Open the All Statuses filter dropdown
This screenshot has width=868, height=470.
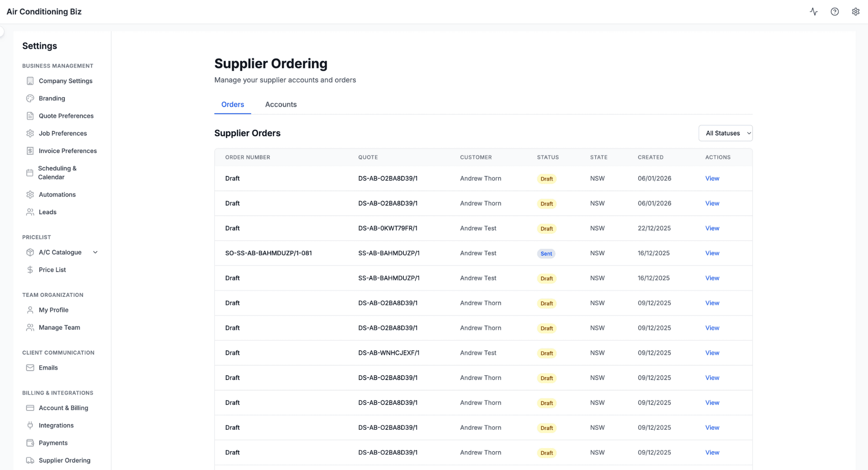coord(725,133)
